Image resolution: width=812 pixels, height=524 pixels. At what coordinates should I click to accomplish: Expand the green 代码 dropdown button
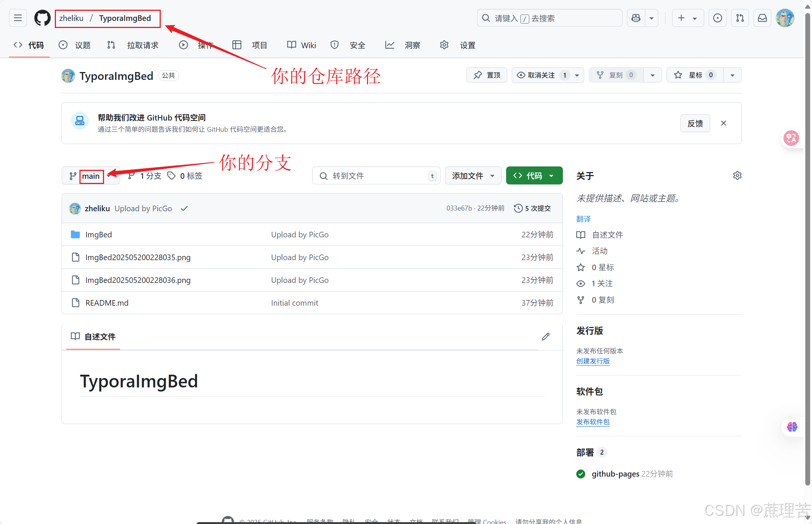point(534,175)
